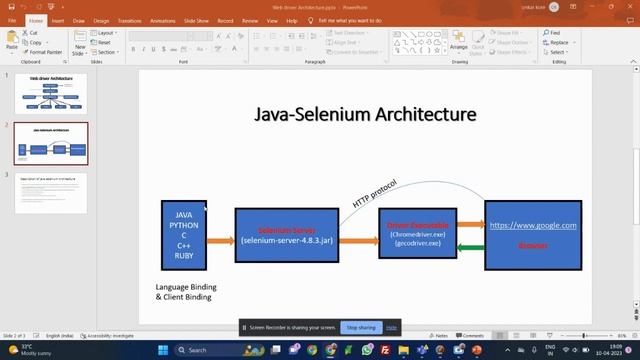This screenshot has width=640, height=360.
Task: Cut the selection
Action: 30,33
